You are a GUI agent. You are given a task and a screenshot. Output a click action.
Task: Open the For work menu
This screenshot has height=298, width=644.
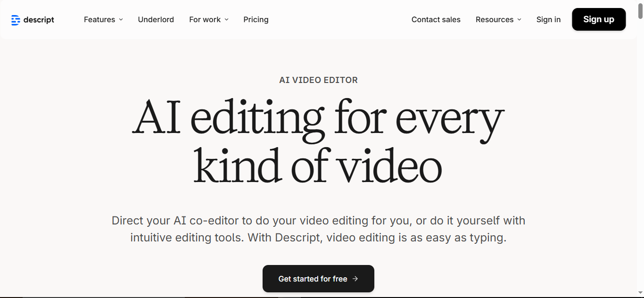[205, 20]
